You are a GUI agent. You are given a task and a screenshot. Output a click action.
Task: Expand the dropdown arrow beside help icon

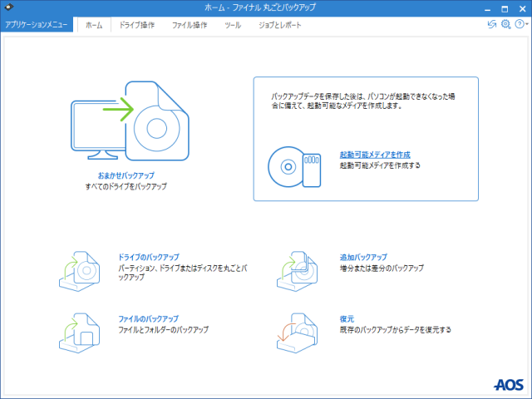(x=526, y=24)
